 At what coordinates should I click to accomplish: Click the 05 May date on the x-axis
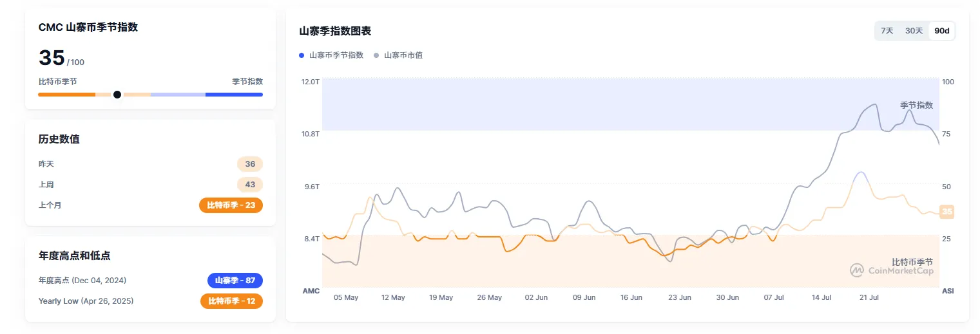click(x=346, y=298)
